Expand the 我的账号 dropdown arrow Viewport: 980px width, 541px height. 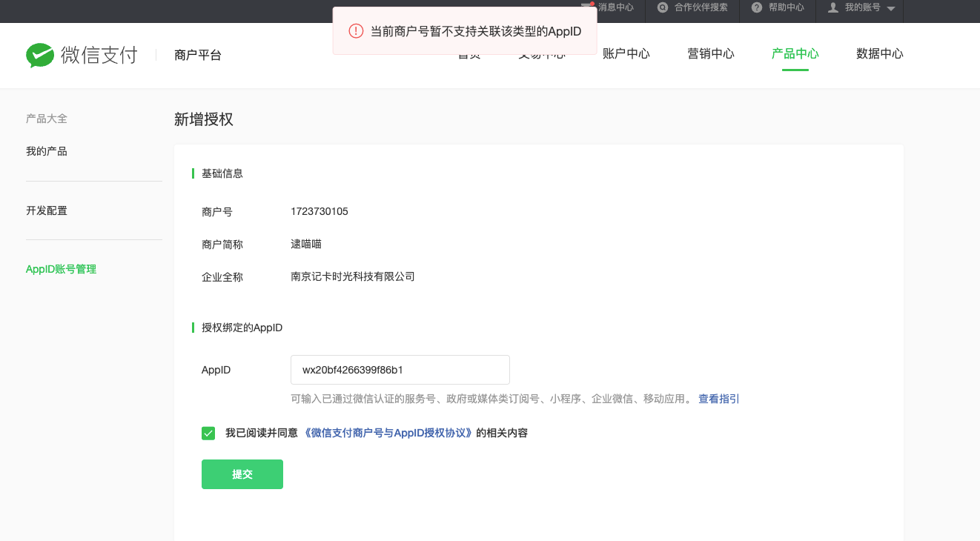point(891,9)
